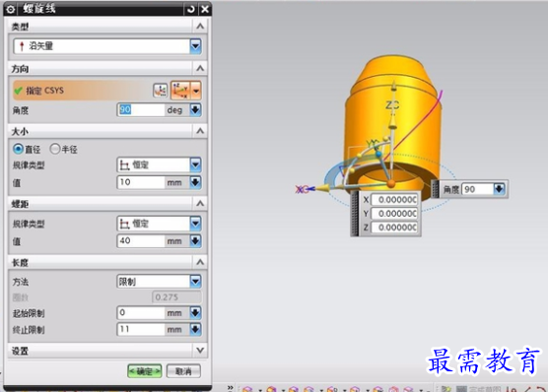The width and height of the screenshot is (548, 392).
Task: Click the blue rotation handle sphere
Action: click(378, 154)
